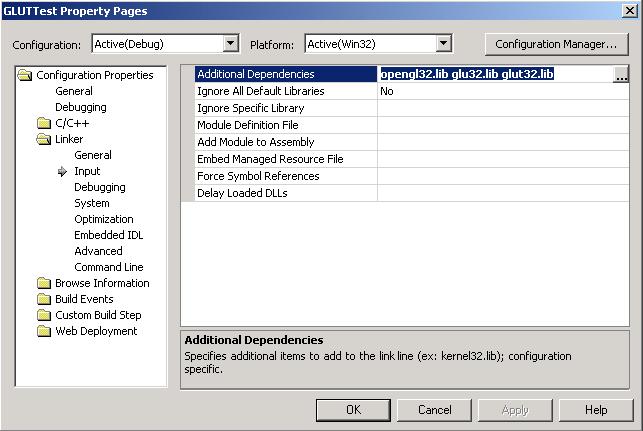Click the Help button

596,410
